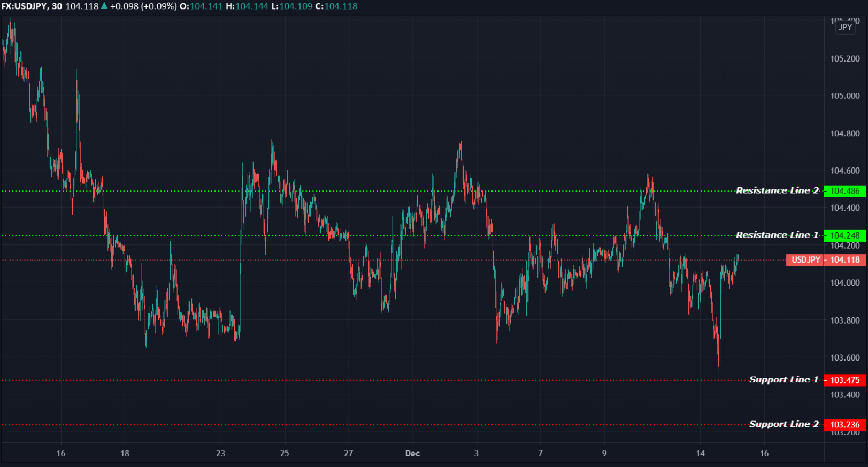This screenshot has width=868, height=467.
Task: Click the 16 date after 14
Action: click(764, 454)
